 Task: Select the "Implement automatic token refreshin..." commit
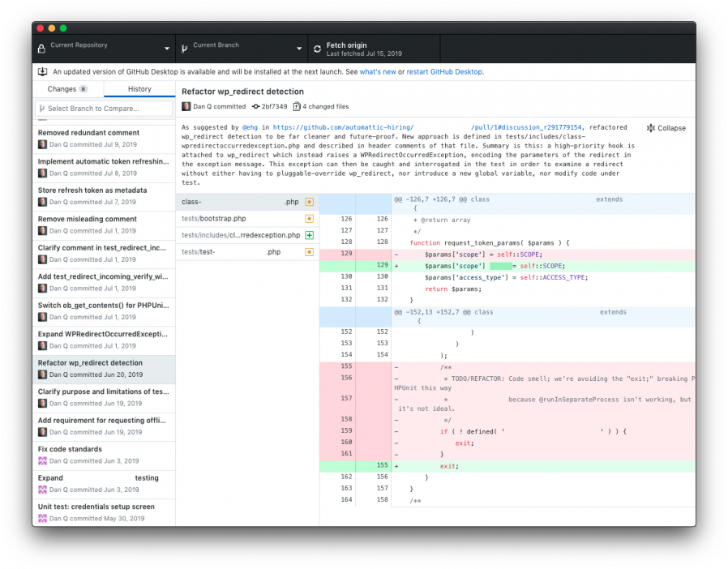click(x=104, y=167)
